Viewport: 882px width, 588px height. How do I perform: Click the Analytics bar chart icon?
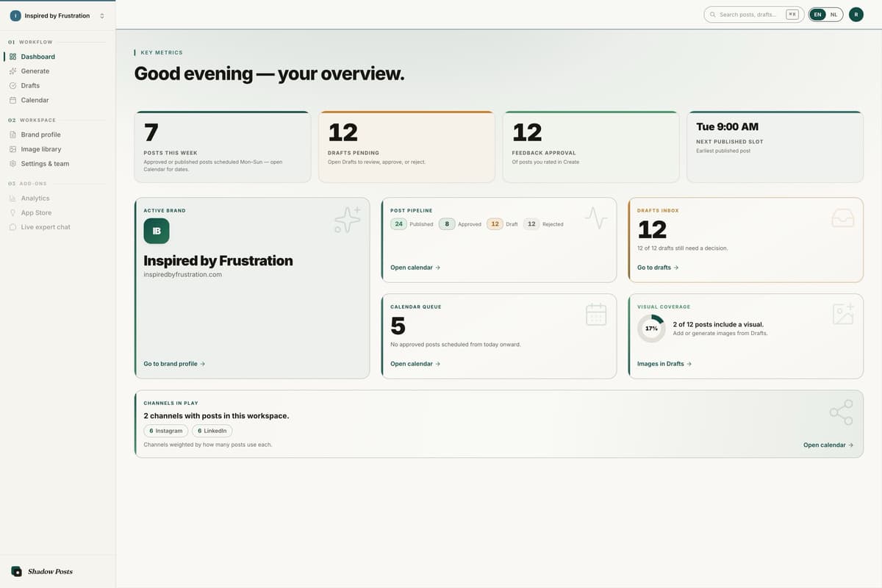point(12,198)
